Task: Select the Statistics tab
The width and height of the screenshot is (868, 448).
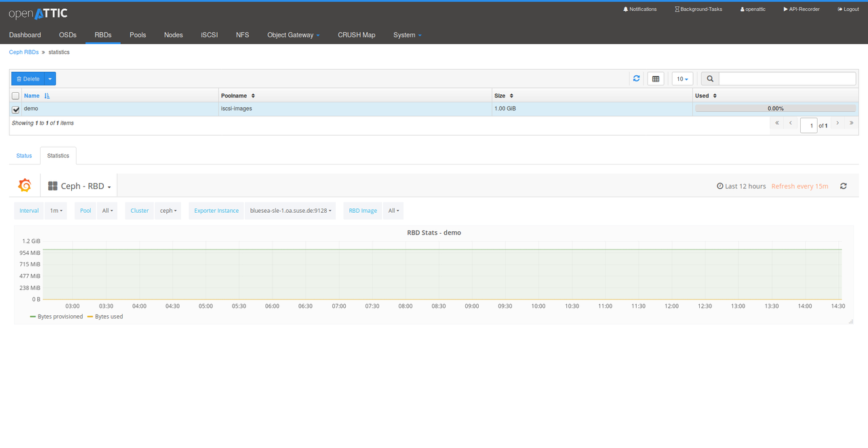Action: click(x=58, y=156)
